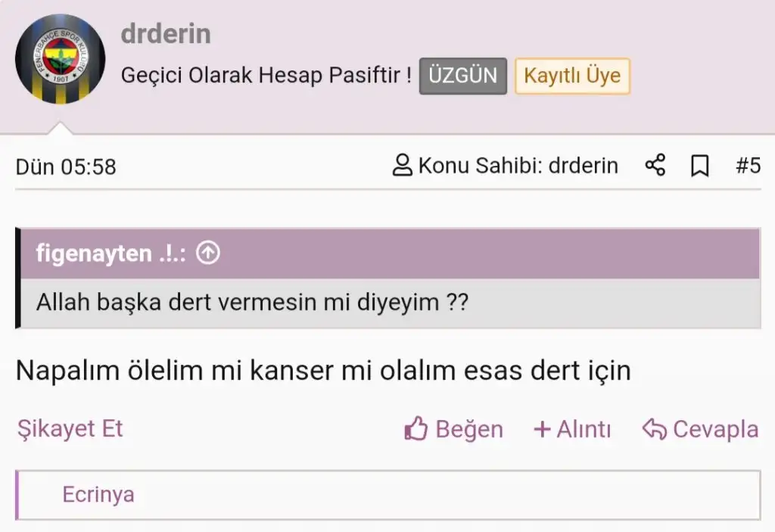Image resolution: width=775 pixels, height=532 pixels.
Task: Open the Ecrinya user link
Action: tap(98, 495)
